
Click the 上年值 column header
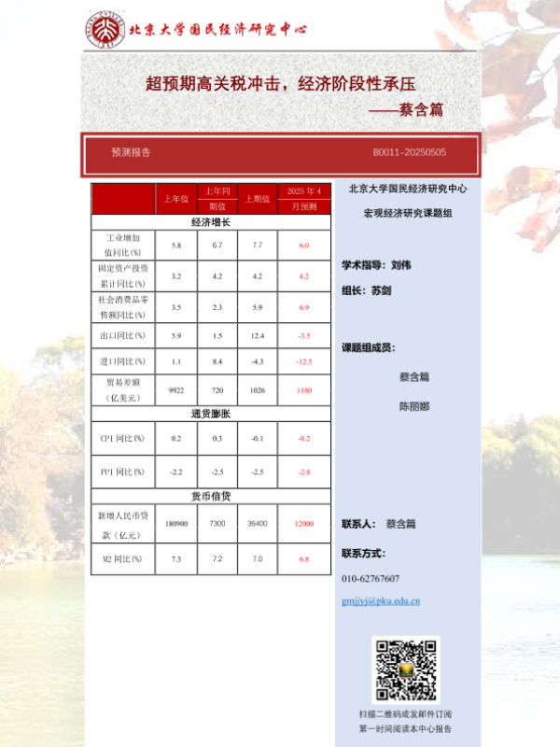coord(176,199)
